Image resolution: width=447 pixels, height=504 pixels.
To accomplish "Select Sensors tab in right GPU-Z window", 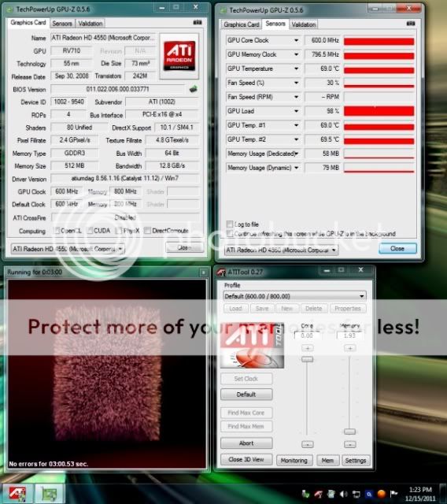I will tap(275, 24).
